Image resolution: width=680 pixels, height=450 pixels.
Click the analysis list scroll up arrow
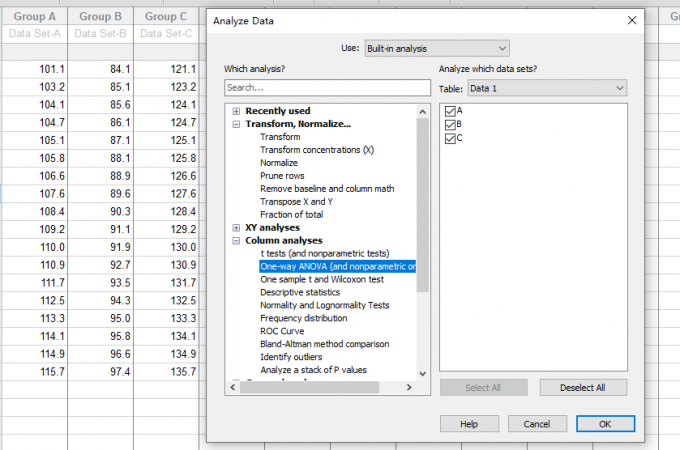point(423,112)
